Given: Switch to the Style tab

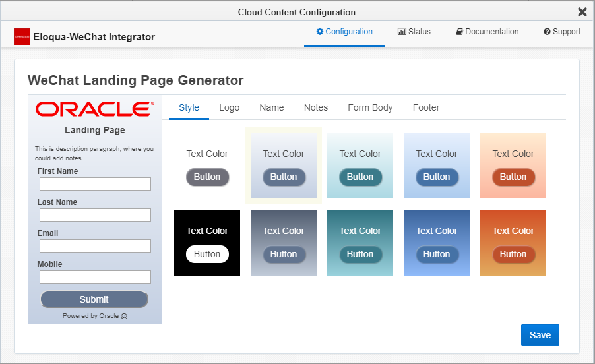Looking at the screenshot, I should [x=189, y=107].
